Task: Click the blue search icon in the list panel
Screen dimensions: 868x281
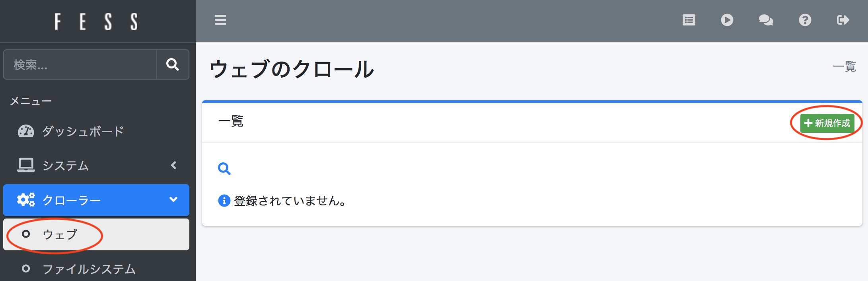Action: click(x=224, y=169)
